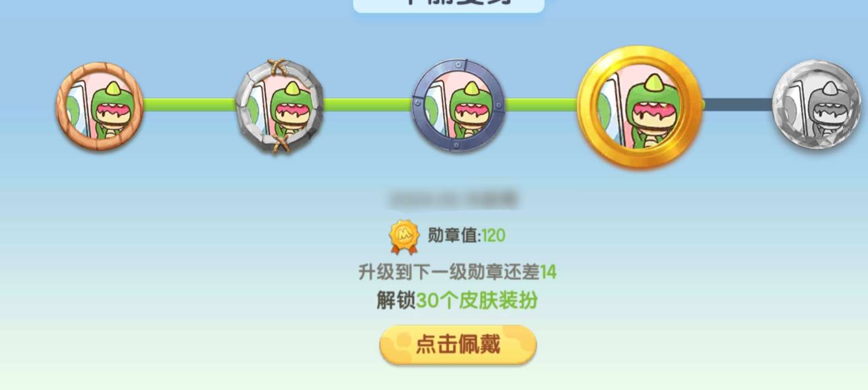868x390 pixels.
Task: Click the green number 14 remaining points
Action: pos(549,272)
